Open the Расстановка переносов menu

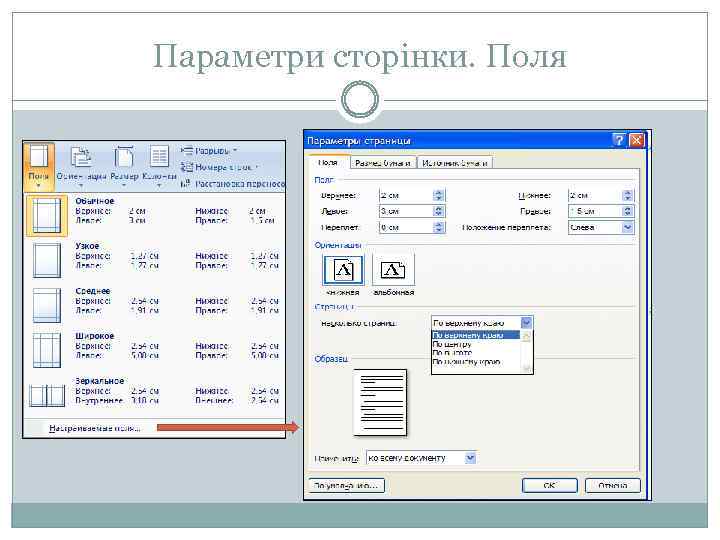(233, 184)
